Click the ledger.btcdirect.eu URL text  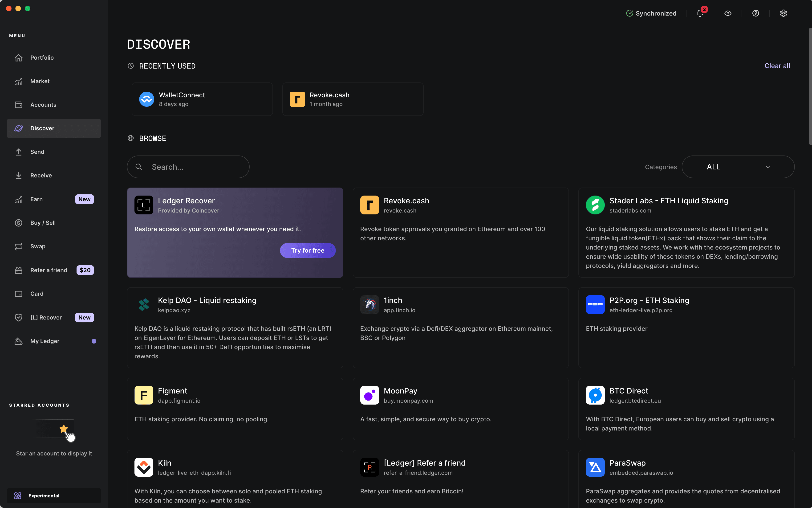coord(635,401)
